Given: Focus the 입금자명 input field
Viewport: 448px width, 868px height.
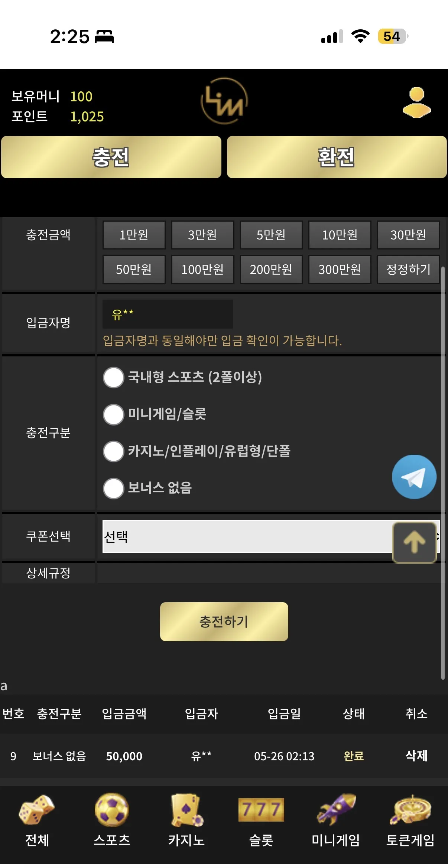Looking at the screenshot, I should [168, 314].
